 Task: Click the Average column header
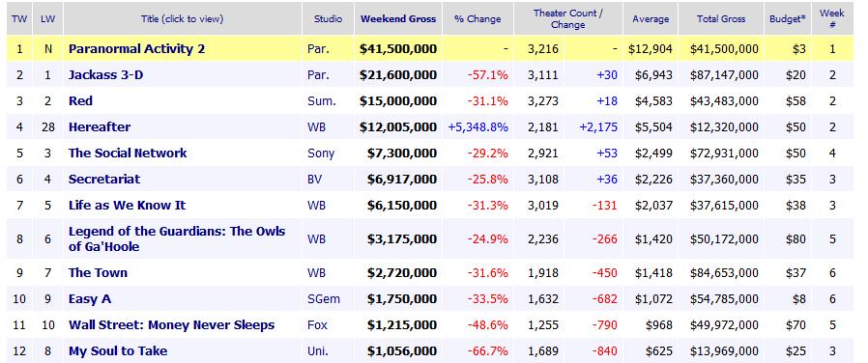pyautogui.click(x=651, y=18)
